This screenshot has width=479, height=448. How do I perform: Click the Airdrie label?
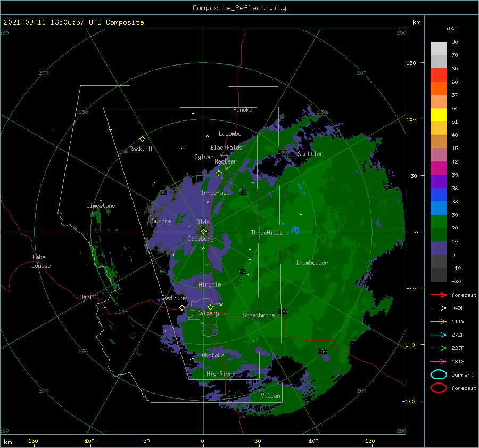(210, 284)
